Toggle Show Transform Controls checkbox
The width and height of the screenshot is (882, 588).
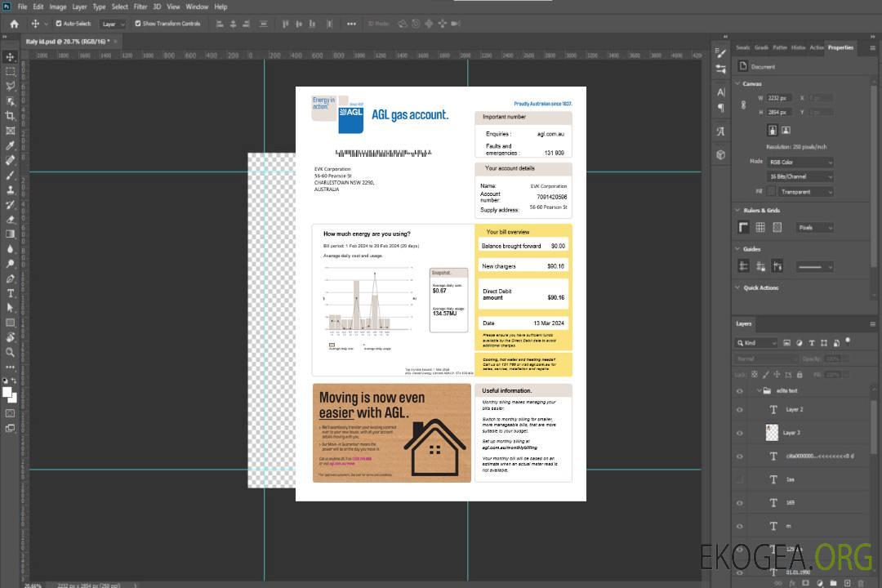pos(137,24)
